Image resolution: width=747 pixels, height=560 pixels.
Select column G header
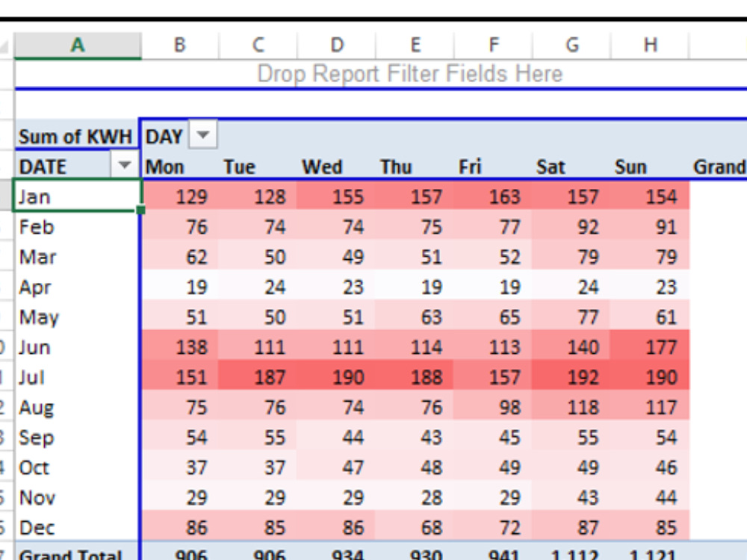pos(571,46)
